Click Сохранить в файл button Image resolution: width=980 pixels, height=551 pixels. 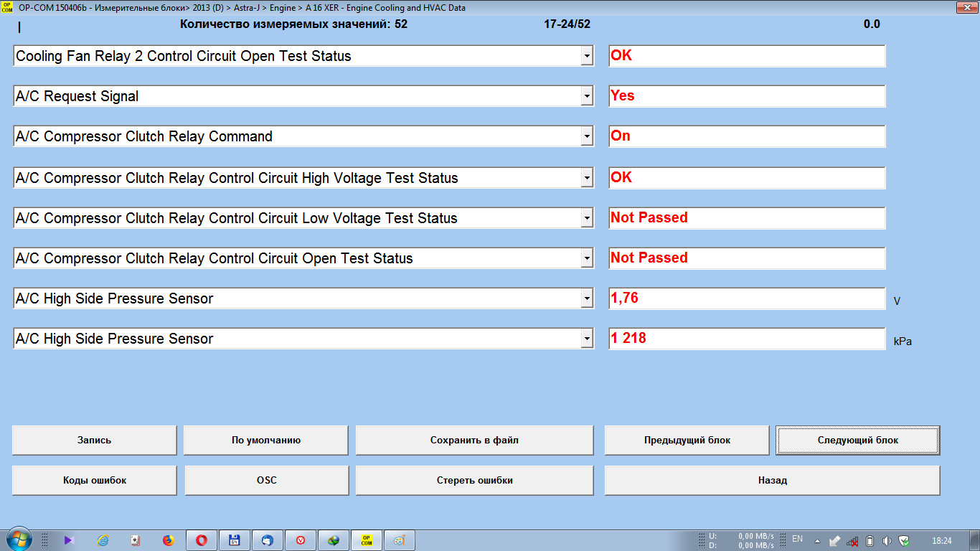[x=474, y=441]
